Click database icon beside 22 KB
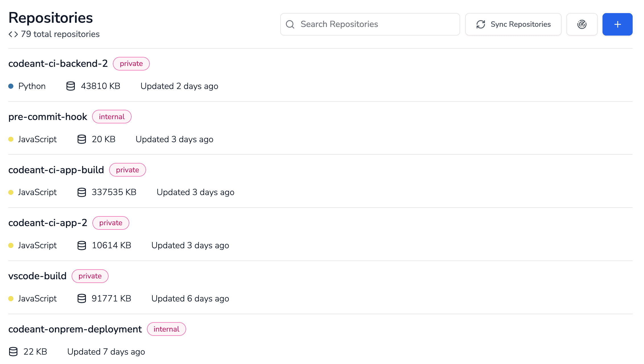The image size is (644, 364). click(x=13, y=352)
